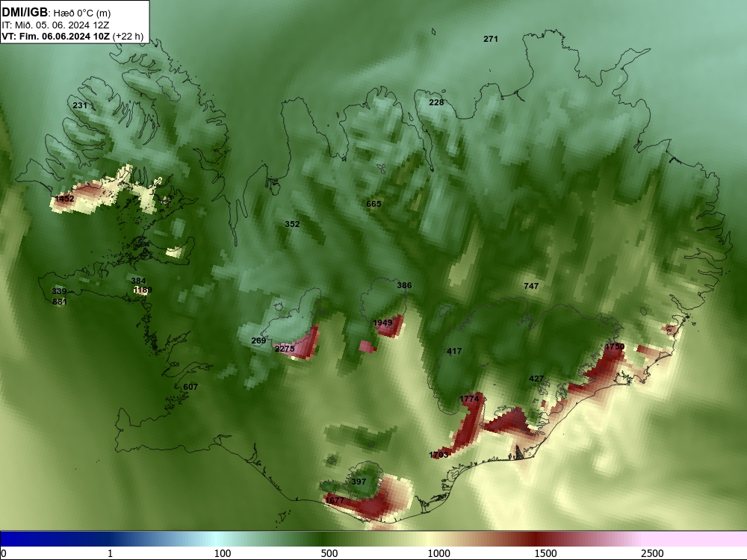Click the '100' tick label on the color scale
This screenshot has height=560, width=747.
(223, 553)
